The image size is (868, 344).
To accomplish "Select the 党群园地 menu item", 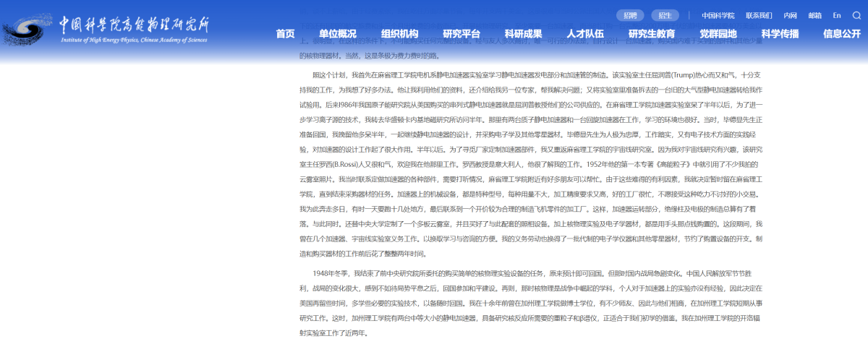I will coord(718,34).
